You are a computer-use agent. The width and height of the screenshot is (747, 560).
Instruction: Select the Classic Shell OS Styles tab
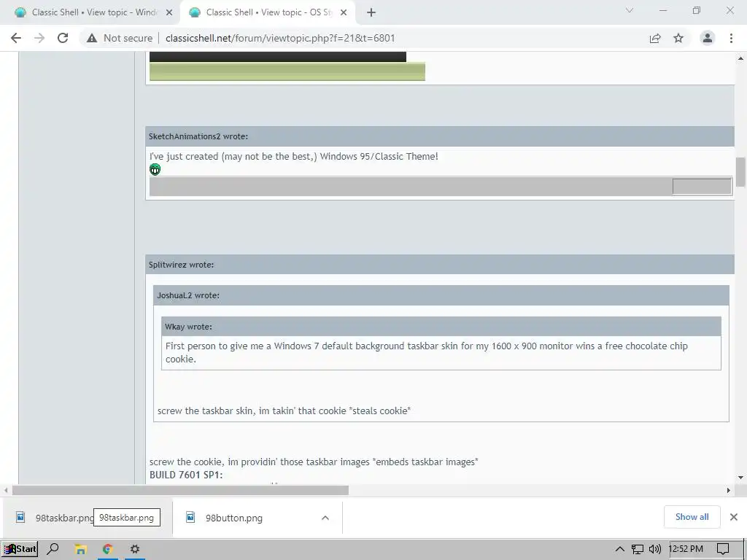click(267, 12)
